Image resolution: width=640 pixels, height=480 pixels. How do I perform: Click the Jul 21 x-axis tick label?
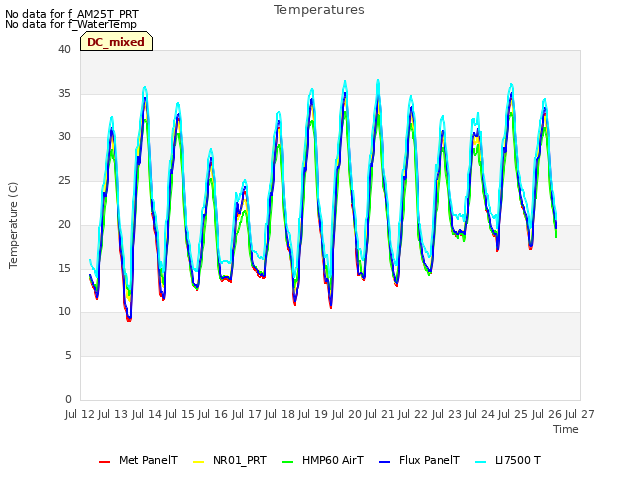tap(380, 414)
